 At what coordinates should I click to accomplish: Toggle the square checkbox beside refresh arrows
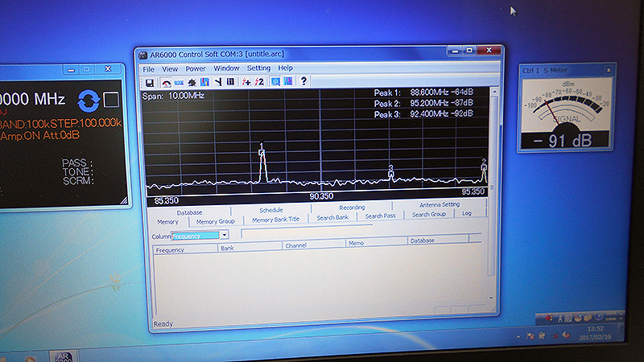pos(111,100)
